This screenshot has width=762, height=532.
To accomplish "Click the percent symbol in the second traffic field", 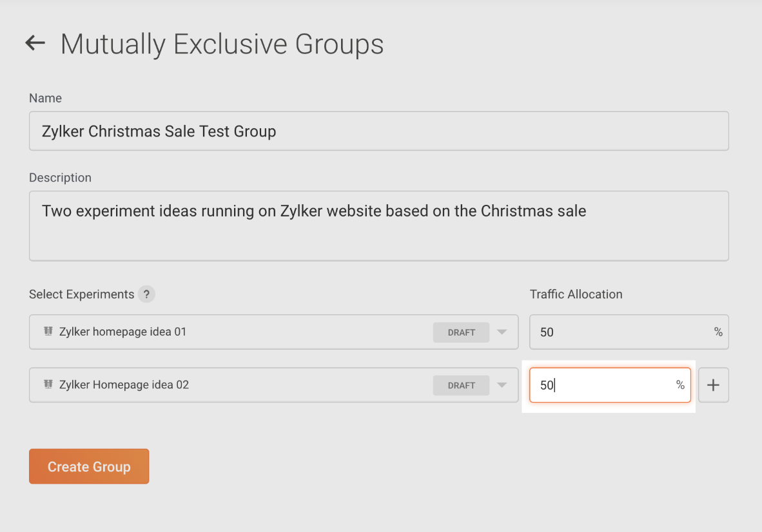I will tap(680, 385).
